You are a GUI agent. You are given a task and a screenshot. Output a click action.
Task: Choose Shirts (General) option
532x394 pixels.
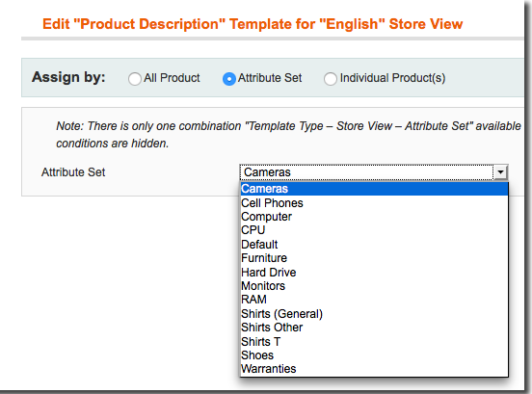coord(374,314)
